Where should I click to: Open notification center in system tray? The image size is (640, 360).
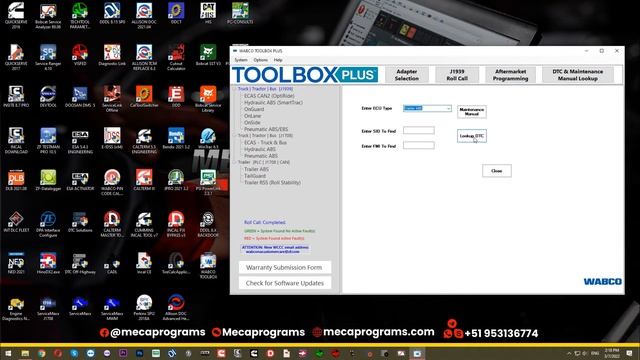pyautogui.click(x=629, y=353)
